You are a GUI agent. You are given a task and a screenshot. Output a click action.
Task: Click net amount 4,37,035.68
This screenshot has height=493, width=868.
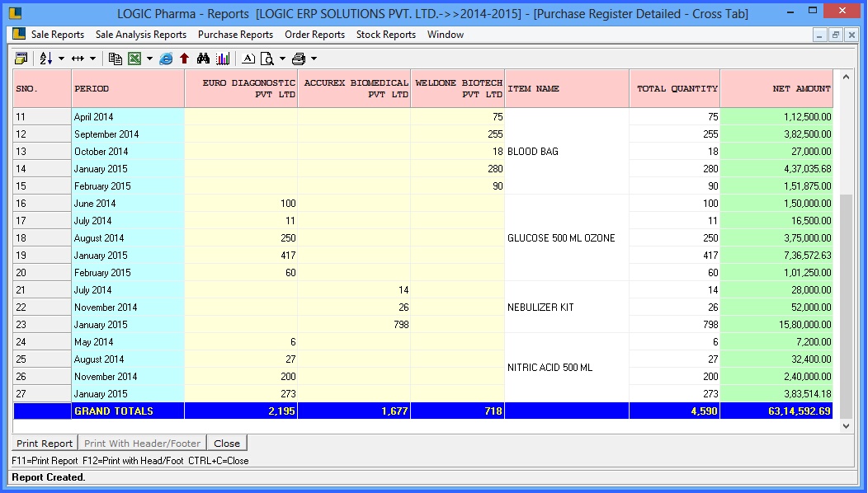(776, 169)
